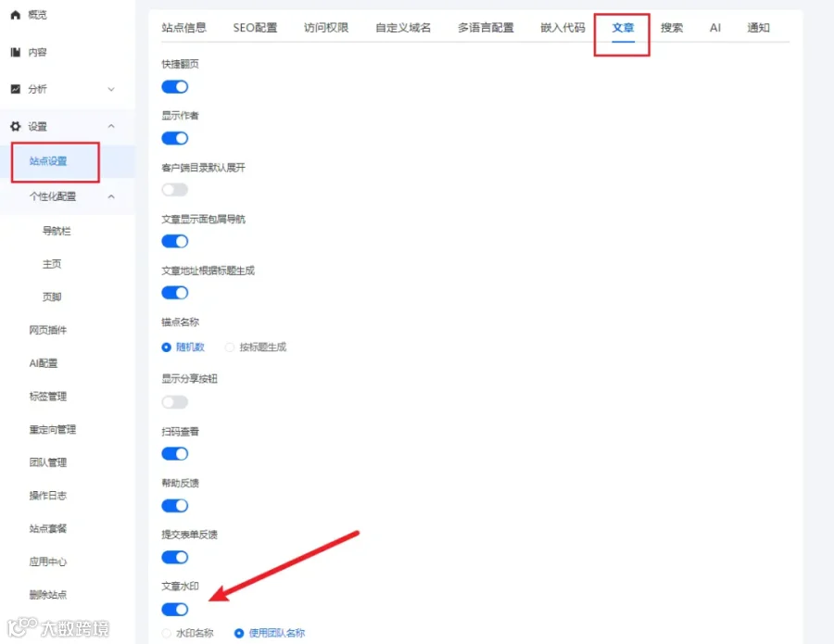Enable the 客户端目录默认展开 switch
Viewport: 834px width, 644px height.
pos(175,190)
